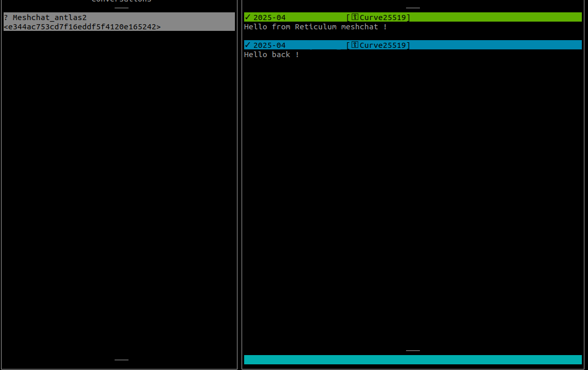This screenshot has width=588, height=370.
Task: Click the key icon in green header
Action: click(x=355, y=17)
